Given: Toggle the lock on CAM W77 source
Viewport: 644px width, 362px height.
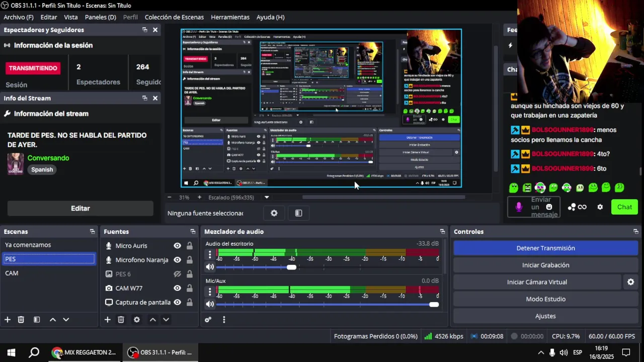Looking at the screenshot, I should pos(190,288).
